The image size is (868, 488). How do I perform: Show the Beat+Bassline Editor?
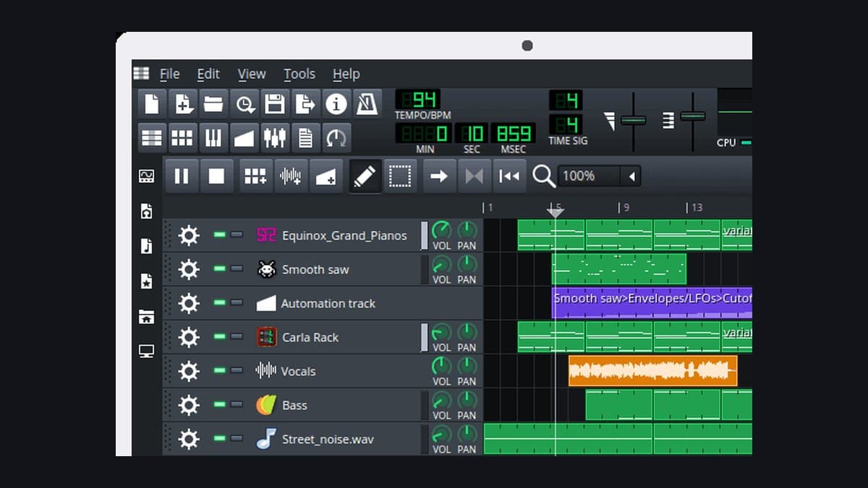[182, 137]
